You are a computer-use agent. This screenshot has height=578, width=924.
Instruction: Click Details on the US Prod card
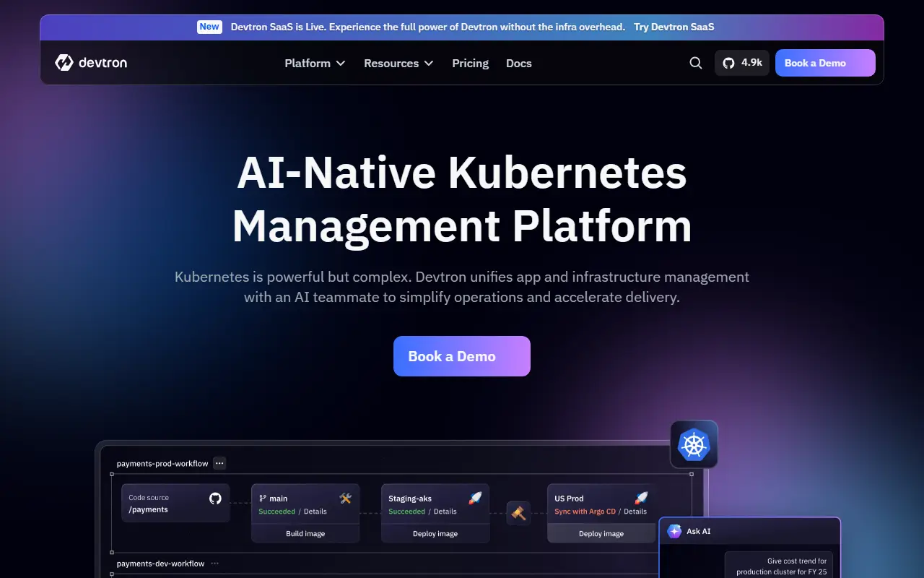[635, 512]
